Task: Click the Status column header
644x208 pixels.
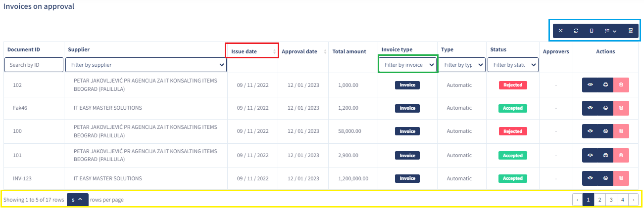Action: coord(498,50)
